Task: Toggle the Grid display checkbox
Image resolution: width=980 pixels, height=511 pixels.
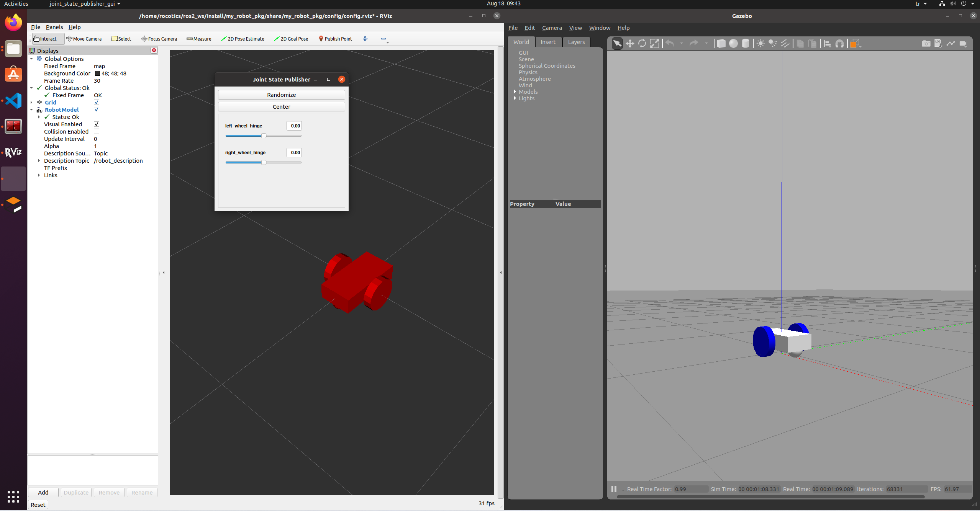Action: [97, 103]
